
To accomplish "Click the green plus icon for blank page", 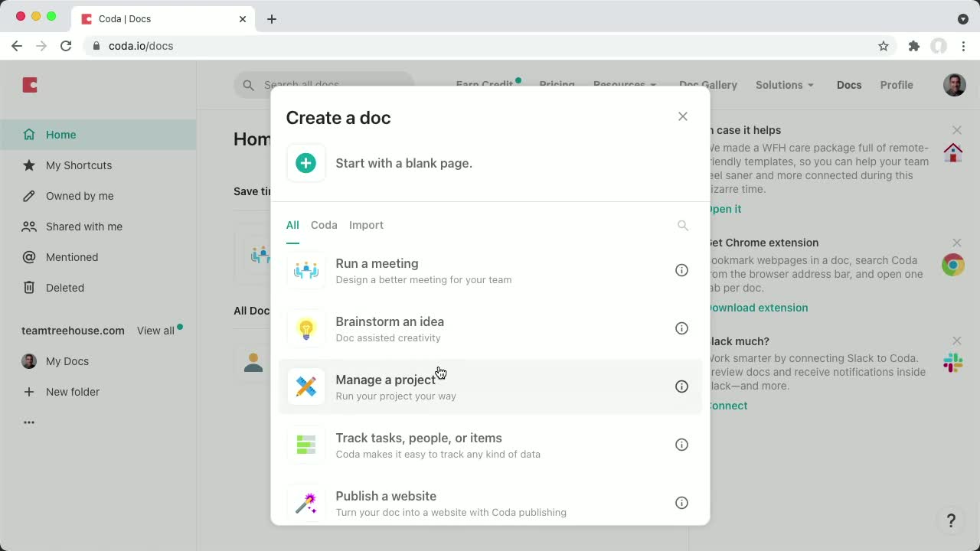I will (x=305, y=162).
